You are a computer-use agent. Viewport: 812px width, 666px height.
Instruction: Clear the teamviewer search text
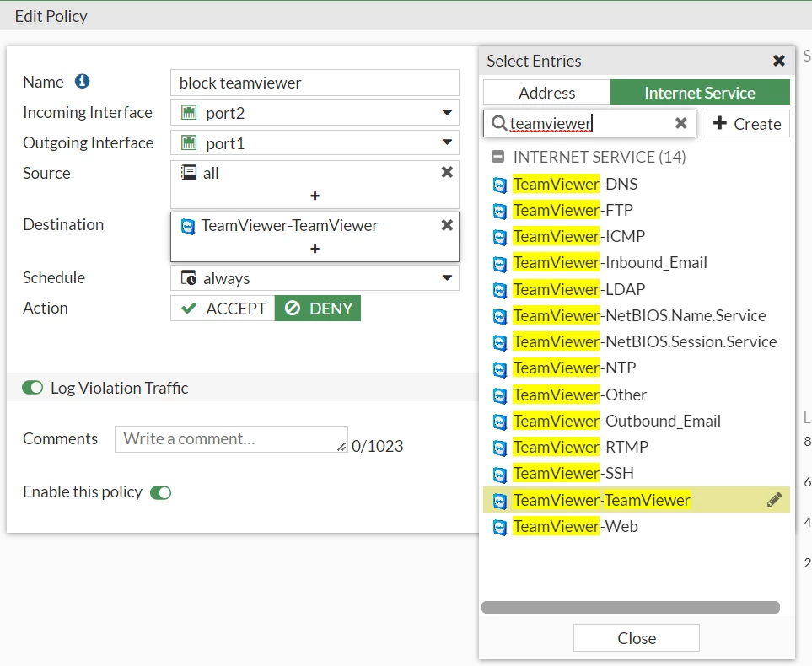coord(681,123)
